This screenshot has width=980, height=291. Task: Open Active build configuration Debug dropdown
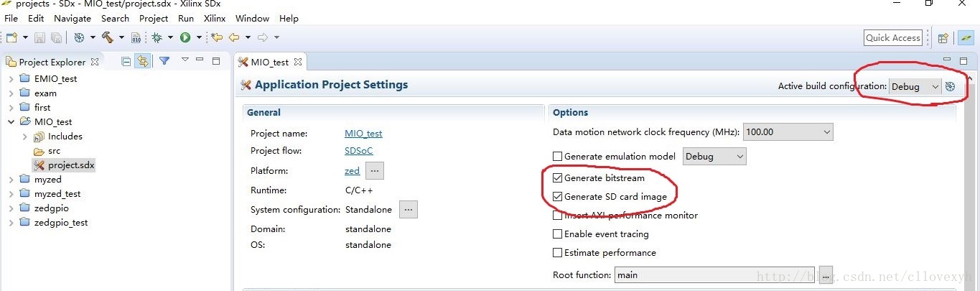915,86
